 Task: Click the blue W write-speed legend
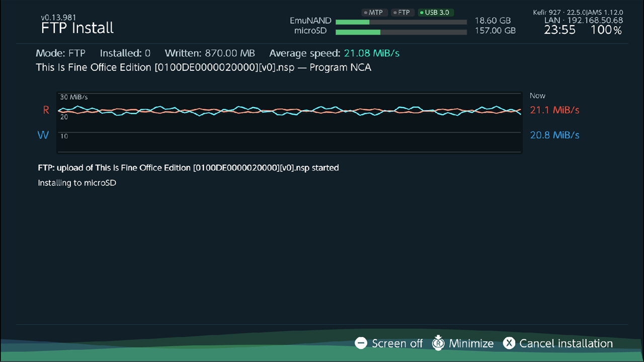43,135
